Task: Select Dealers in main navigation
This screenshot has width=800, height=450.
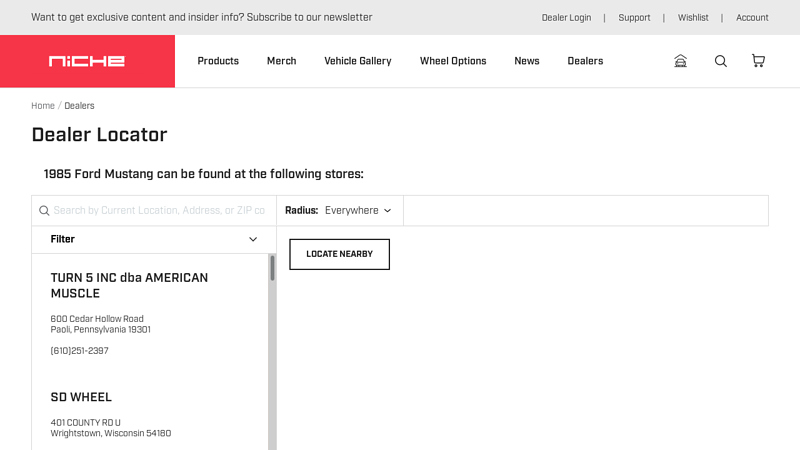Action: (585, 61)
